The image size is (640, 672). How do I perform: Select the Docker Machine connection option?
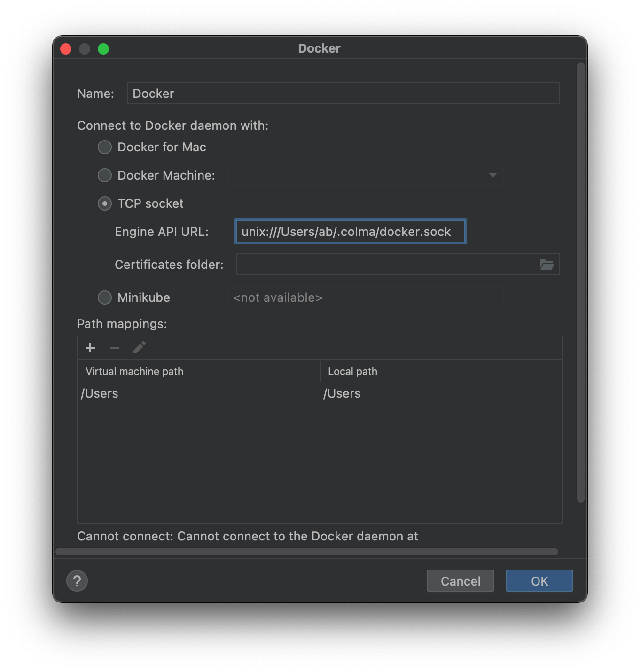point(104,175)
